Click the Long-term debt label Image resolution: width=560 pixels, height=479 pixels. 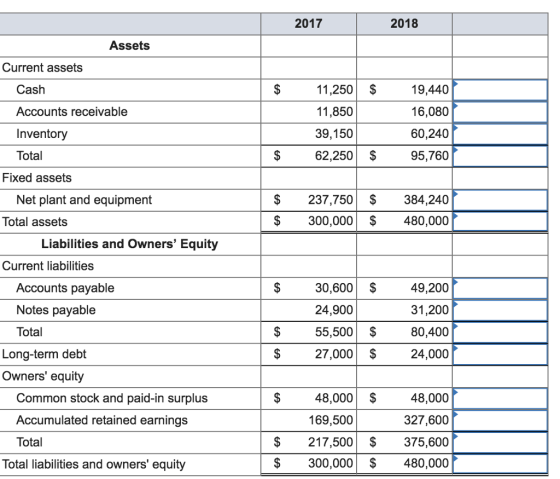pos(44,354)
